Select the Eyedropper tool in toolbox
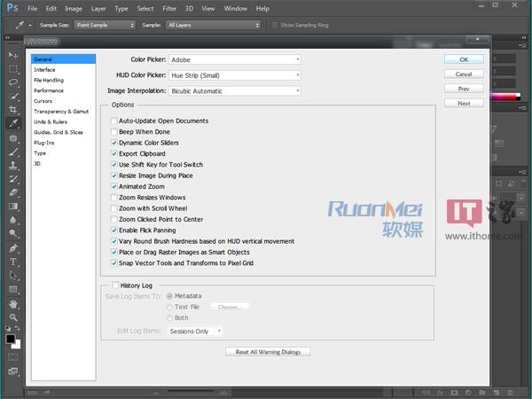 pyautogui.click(x=13, y=123)
